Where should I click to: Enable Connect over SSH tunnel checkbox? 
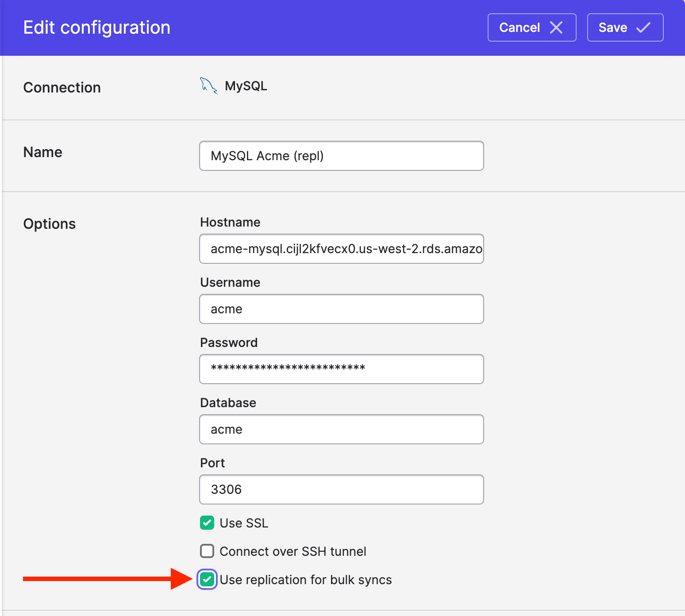coord(207,551)
